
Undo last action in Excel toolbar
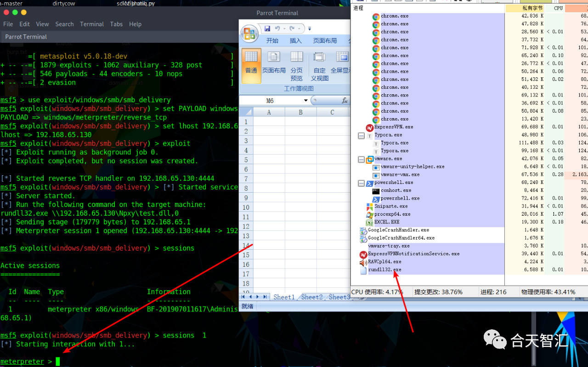277,29
